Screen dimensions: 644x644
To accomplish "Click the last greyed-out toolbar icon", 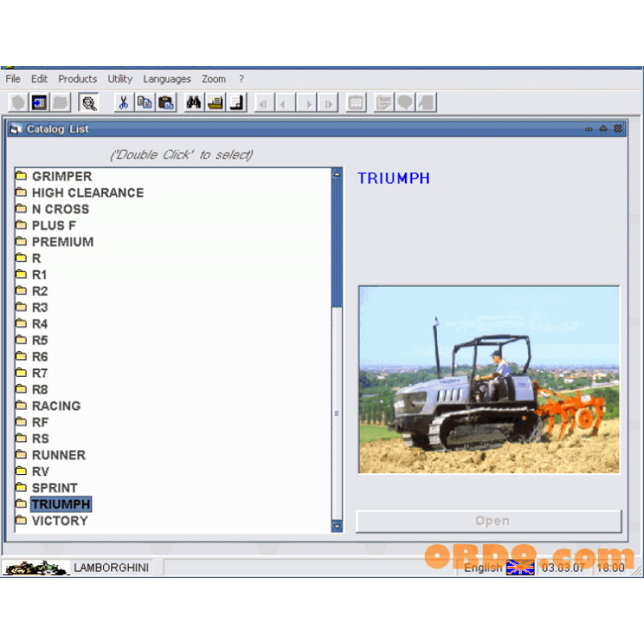I will [x=427, y=102].
